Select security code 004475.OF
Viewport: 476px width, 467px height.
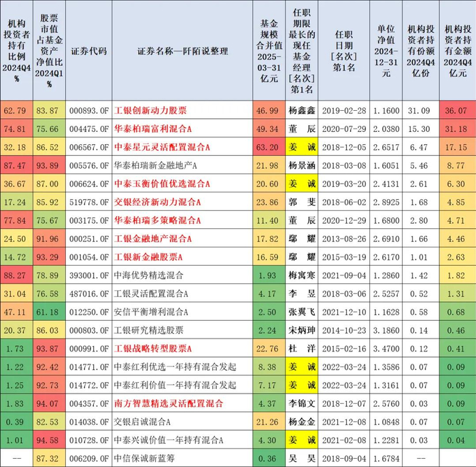pyautogui.click(x=89, y=129)
